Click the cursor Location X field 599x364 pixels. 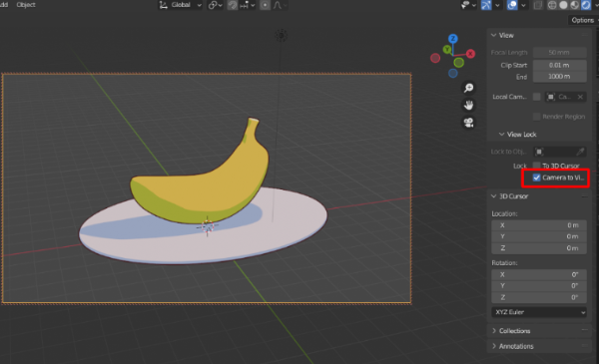pyautogui.click(x=539, y=225)
